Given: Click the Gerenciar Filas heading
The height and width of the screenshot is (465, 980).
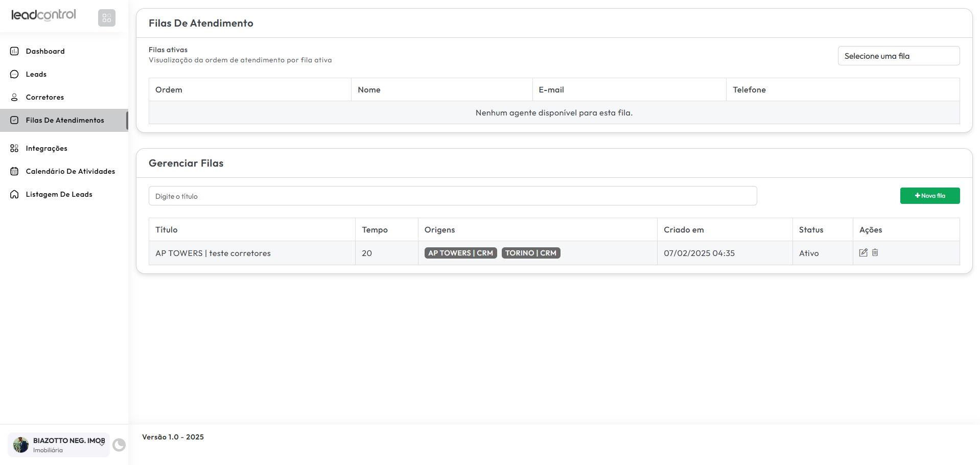Looking at the screenshot, I should pos(186,163).
